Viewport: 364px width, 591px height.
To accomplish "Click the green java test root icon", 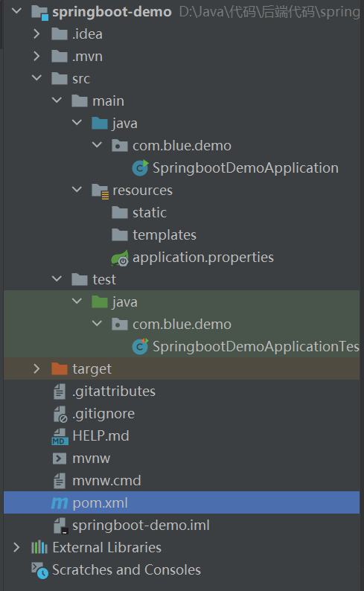I will pos(100,302).
